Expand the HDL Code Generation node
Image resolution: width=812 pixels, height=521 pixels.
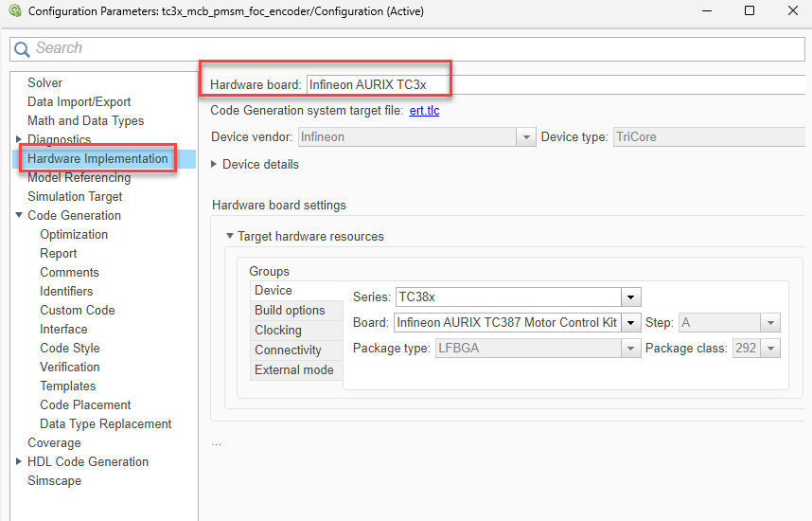19,461
